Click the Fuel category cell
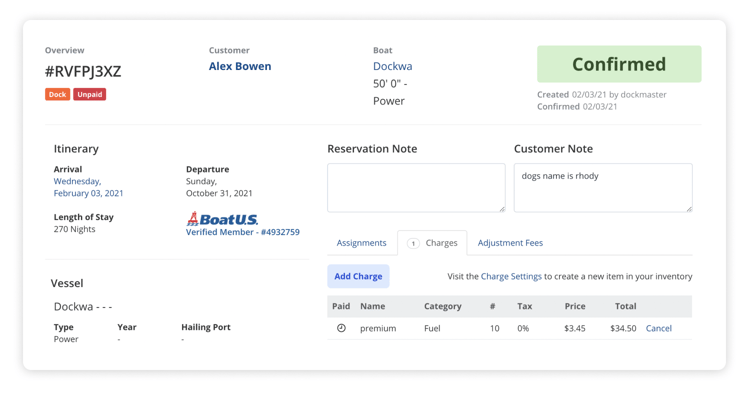 pos(432,328)
